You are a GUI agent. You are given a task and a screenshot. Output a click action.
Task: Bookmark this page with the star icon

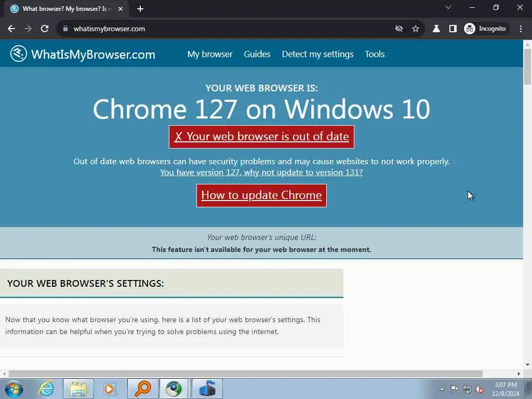(x=416, y=29)
